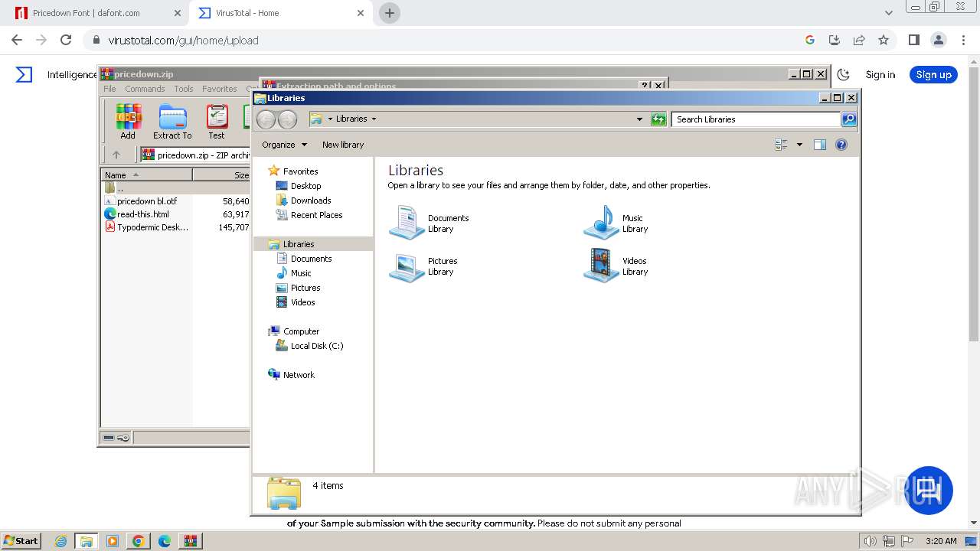Click the Forward button in Libraries window
Screen dimensions: 980x551
coord(287,119)
